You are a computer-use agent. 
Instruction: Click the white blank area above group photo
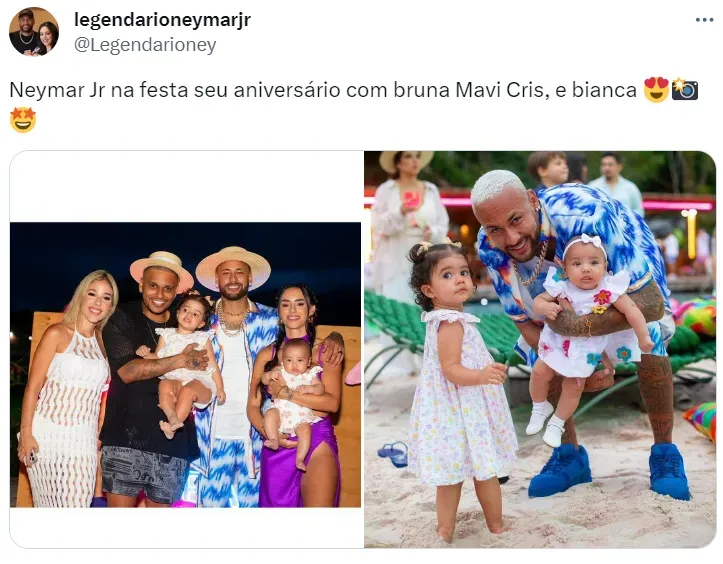[185, 187]
